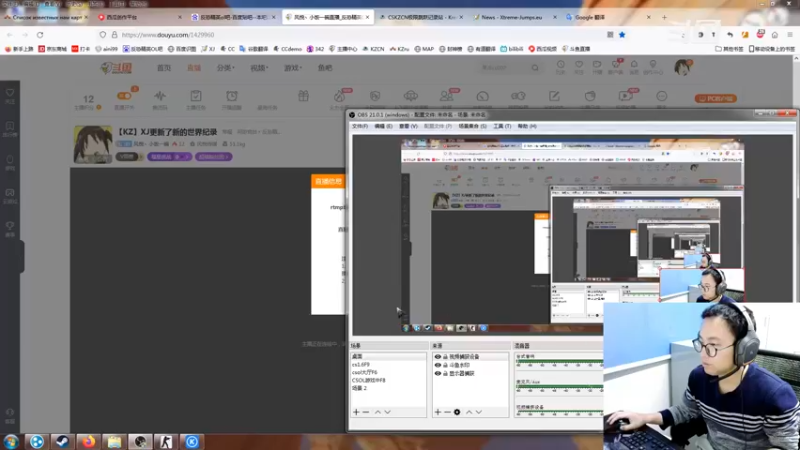Viewport: 800px width, 450px height.
Task: Open the CCdemo bookmark
Action: 288,49
